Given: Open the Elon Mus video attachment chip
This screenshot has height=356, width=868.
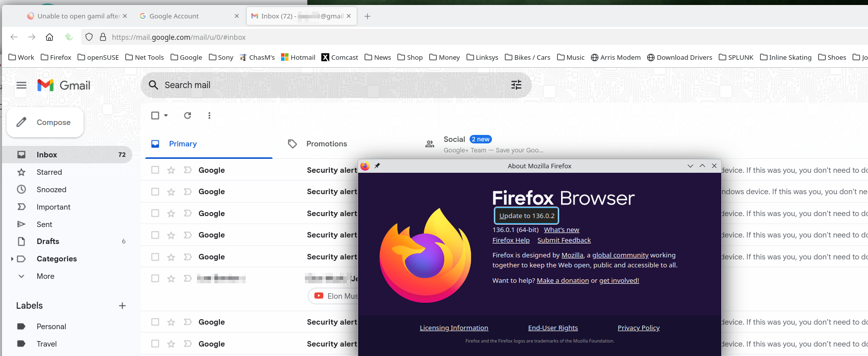Looking at the screenshot, I should click(x=334, y=296).
